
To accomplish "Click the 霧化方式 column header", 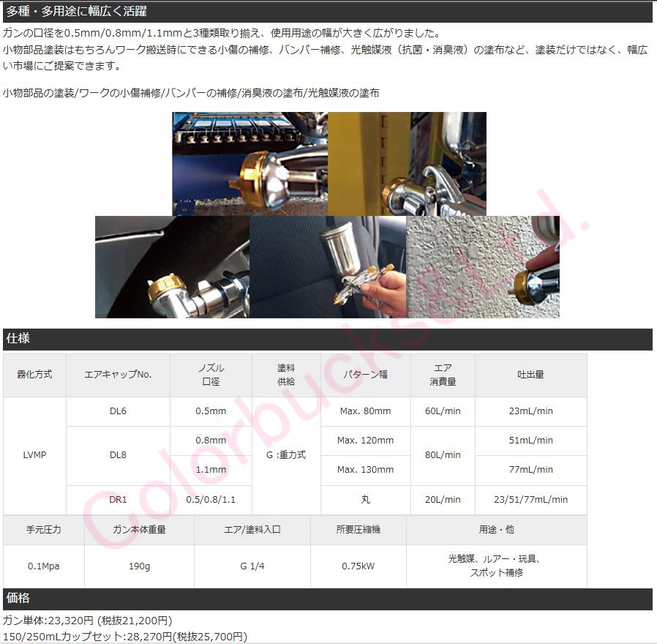I will 35,375.
